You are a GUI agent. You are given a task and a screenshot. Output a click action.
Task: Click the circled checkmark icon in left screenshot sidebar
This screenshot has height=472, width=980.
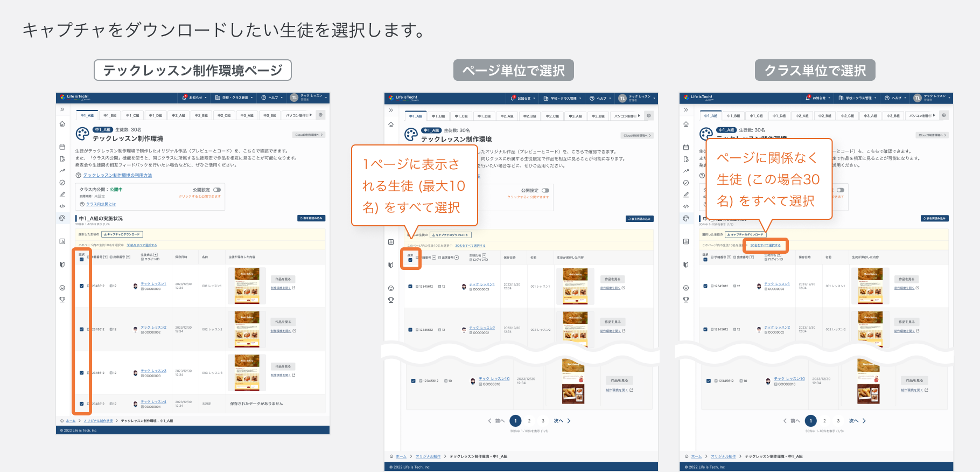[x=62, y=183]
